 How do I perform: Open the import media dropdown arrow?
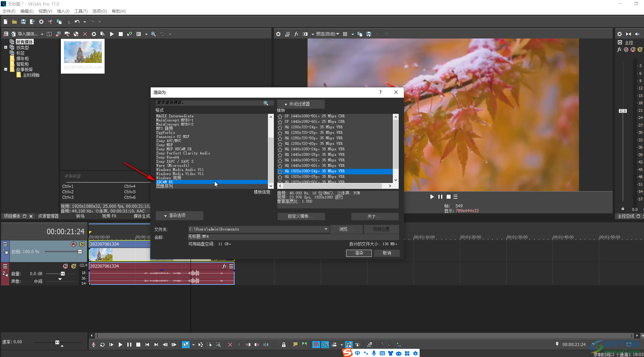pyautogui.click(x=42, y=34)
